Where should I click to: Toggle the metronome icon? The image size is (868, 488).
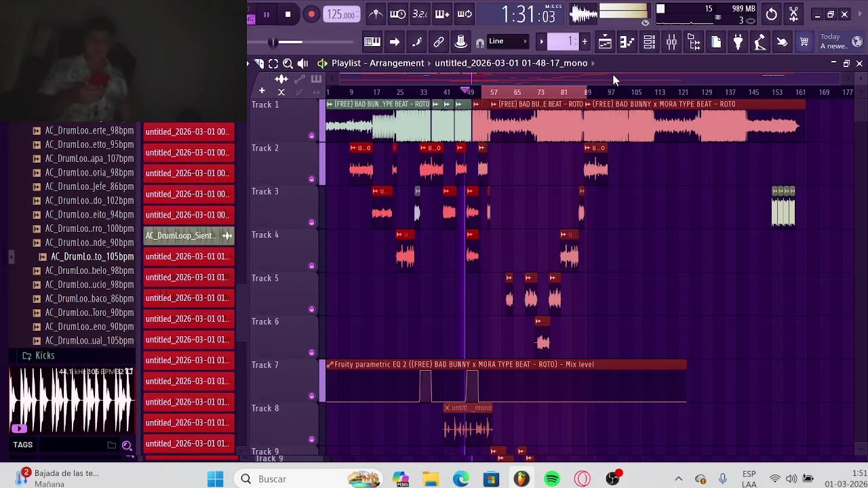pos(376,14)
